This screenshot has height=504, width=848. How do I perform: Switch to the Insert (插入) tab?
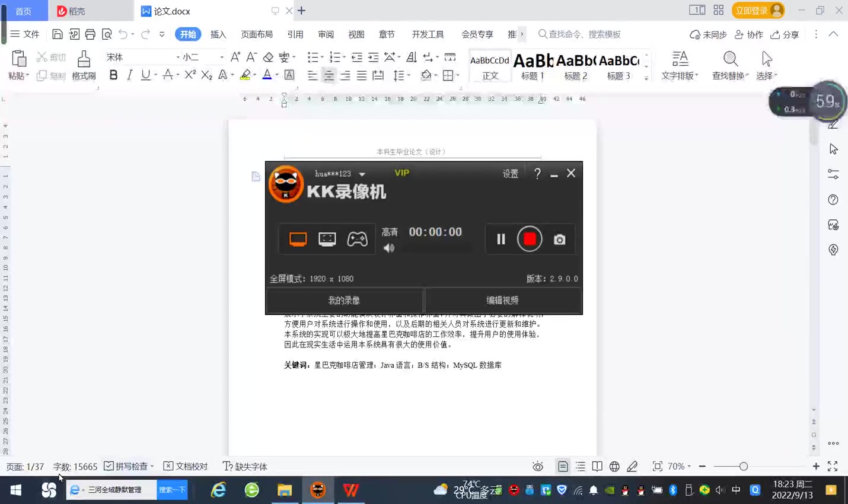coord(218,34)
